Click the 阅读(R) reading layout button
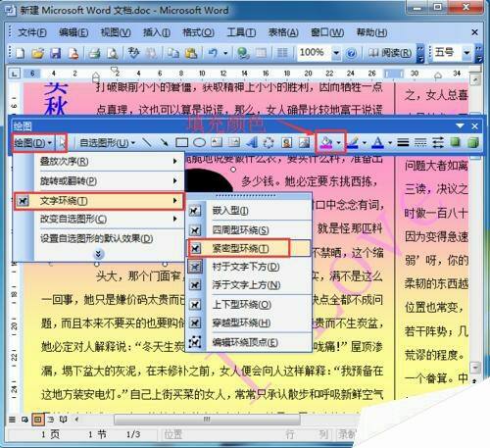The image size is (490, 448). [390, 53]
